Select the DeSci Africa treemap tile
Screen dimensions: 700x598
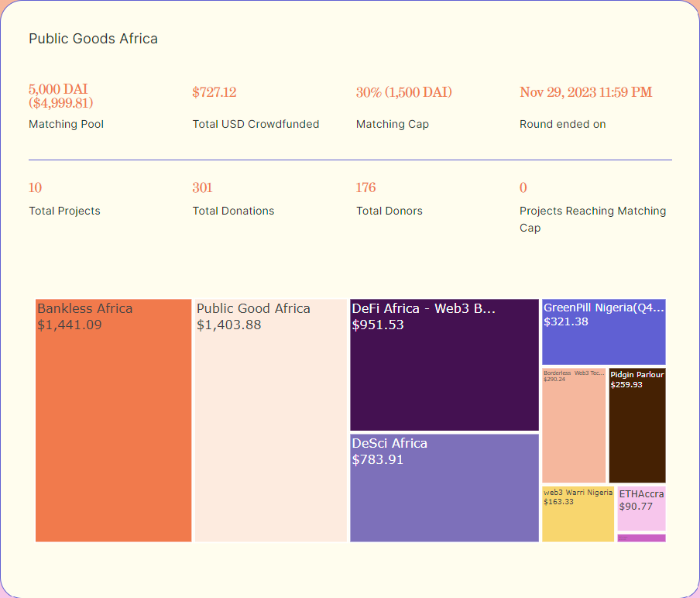click(444, 488)
